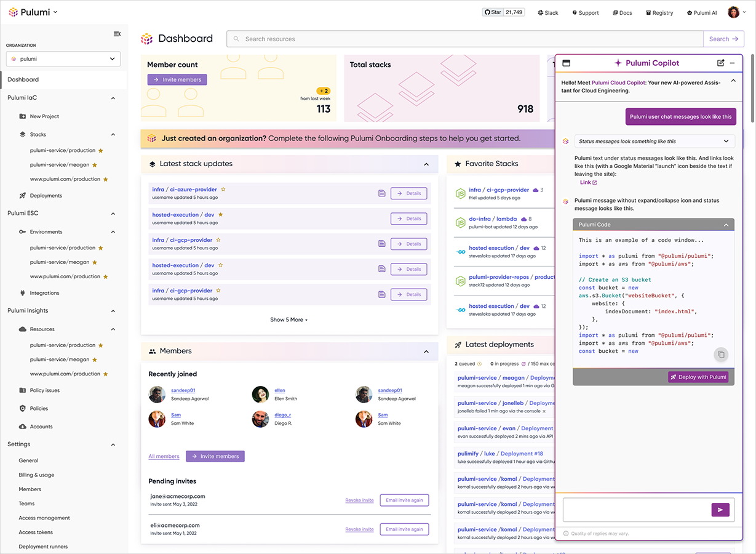Copy the Pulumi Code snippet
756x554 pixels.
pos(722,355)
